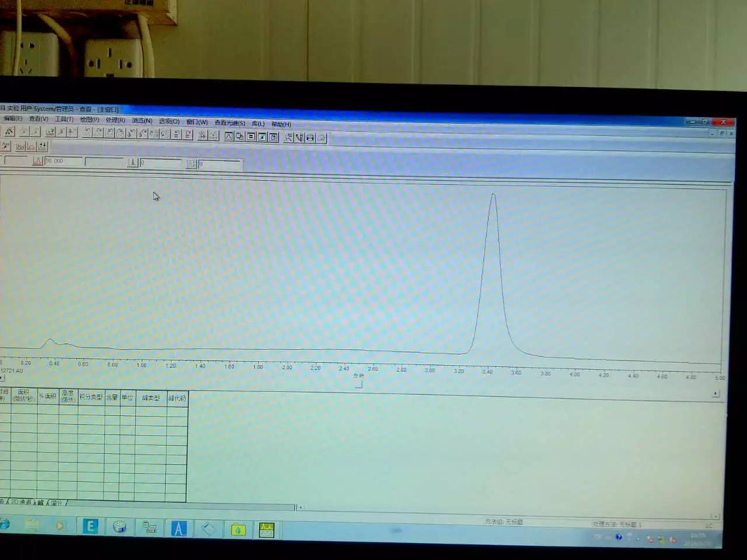Select the % 面积 column header
Viewport: 747px width, 560px height.
[48, 396]
